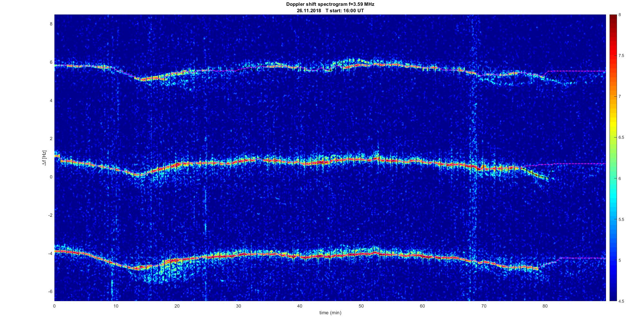Click the 'time (min)' x-axis label

pos(330,313)
